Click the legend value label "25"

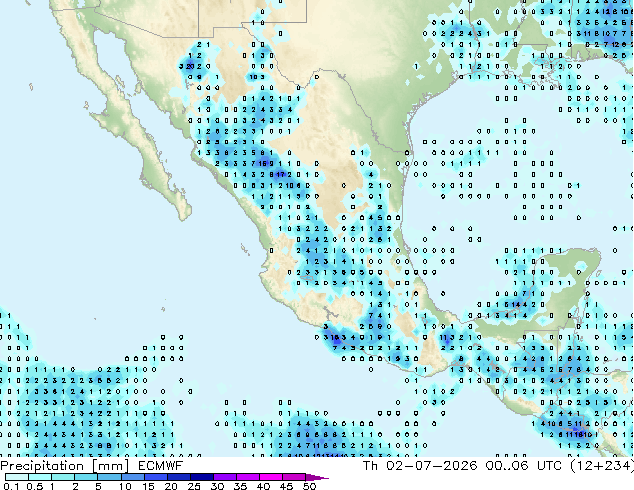coord(194,486)
